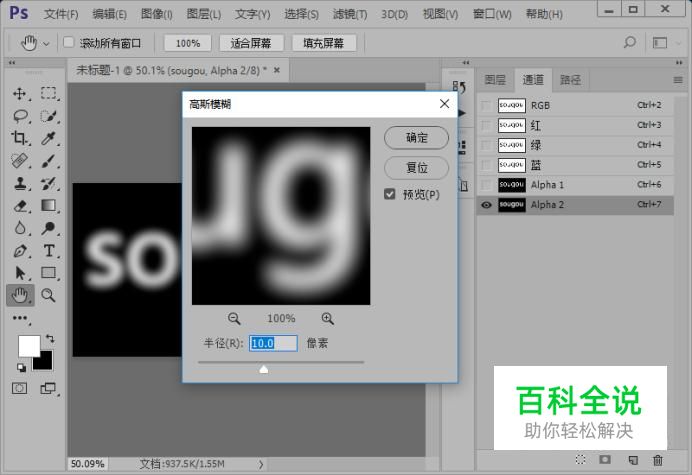Select the Dodge tool
The image size is (692, 475).
[49, 228]
